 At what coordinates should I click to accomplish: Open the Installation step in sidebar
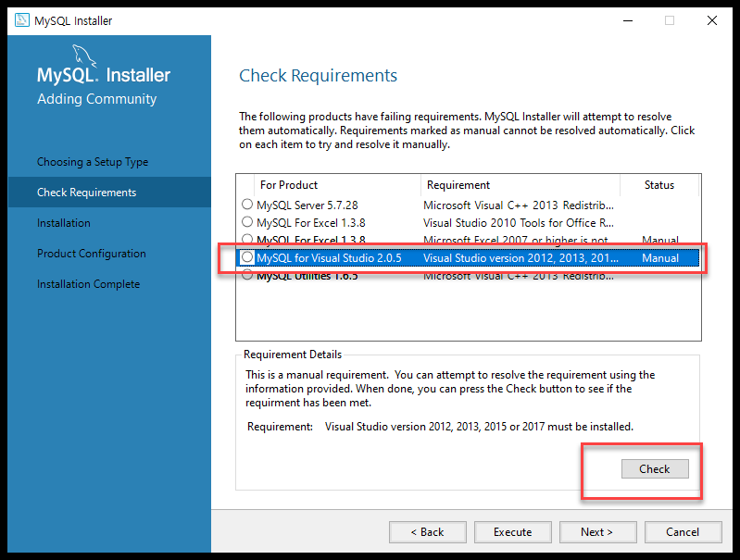point(64,223)
